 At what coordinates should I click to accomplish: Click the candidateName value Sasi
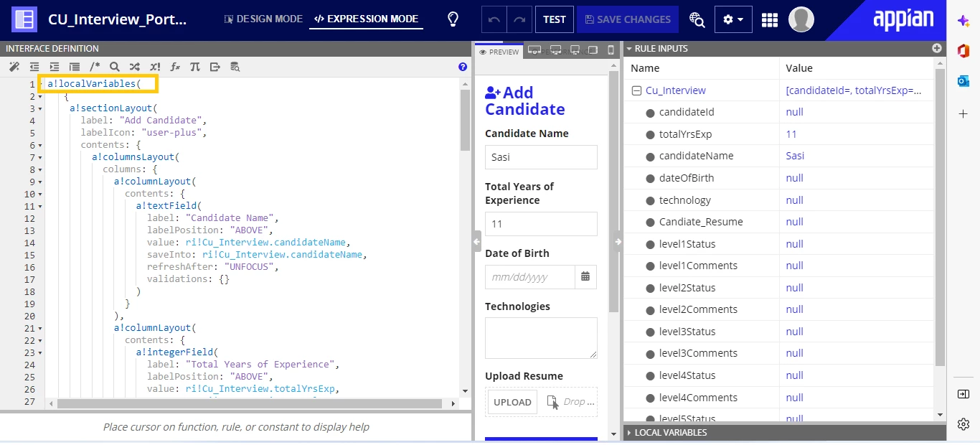[x=795, y=156]
